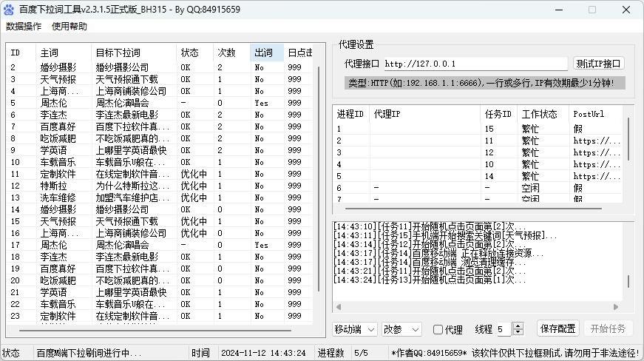Click the proxy type hint text
Screen dimensions: 644x361
[x=484, y=83]
